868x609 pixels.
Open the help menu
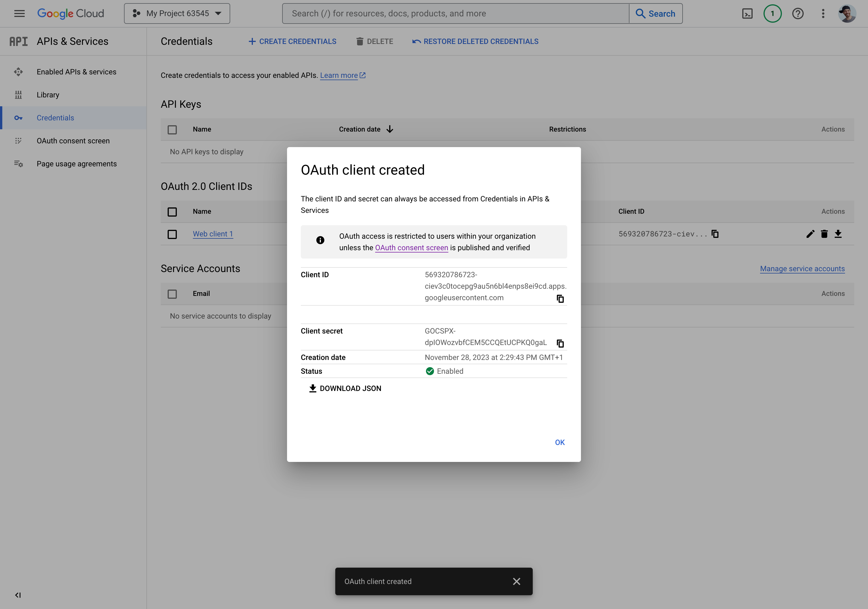pyautogui.click(x=798, y=13)
